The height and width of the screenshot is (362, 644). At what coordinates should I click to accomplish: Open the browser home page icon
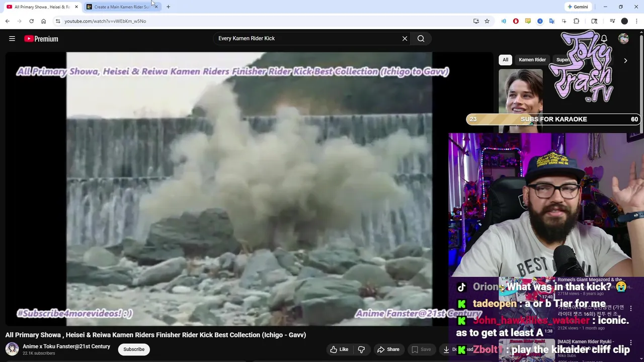click(x=43, y=21)
